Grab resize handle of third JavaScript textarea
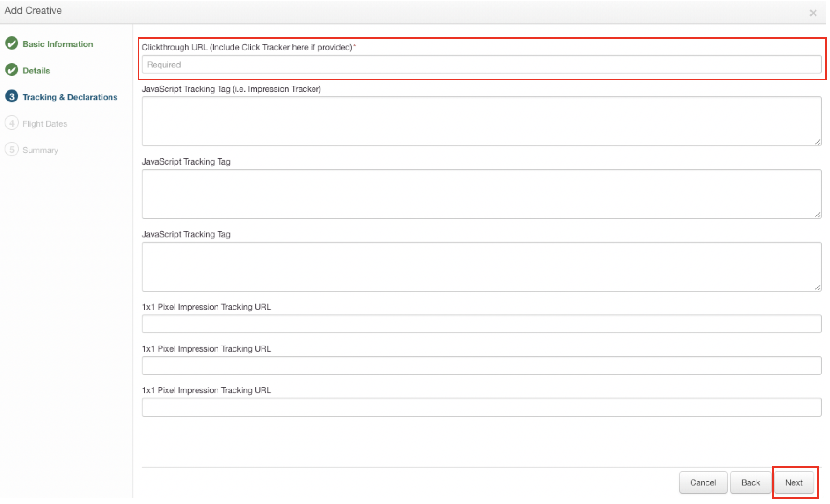Viewport: 830px width, 504px height. 817,287
